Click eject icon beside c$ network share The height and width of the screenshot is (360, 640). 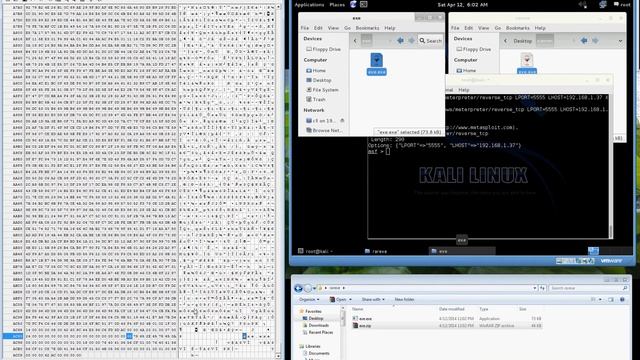342,121
